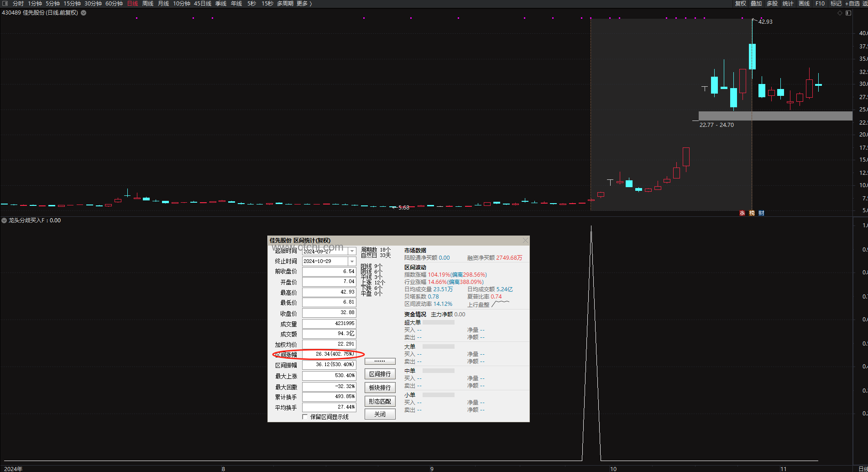Open the 龙头分歧买入 indicator settings icon

(4, 220)
